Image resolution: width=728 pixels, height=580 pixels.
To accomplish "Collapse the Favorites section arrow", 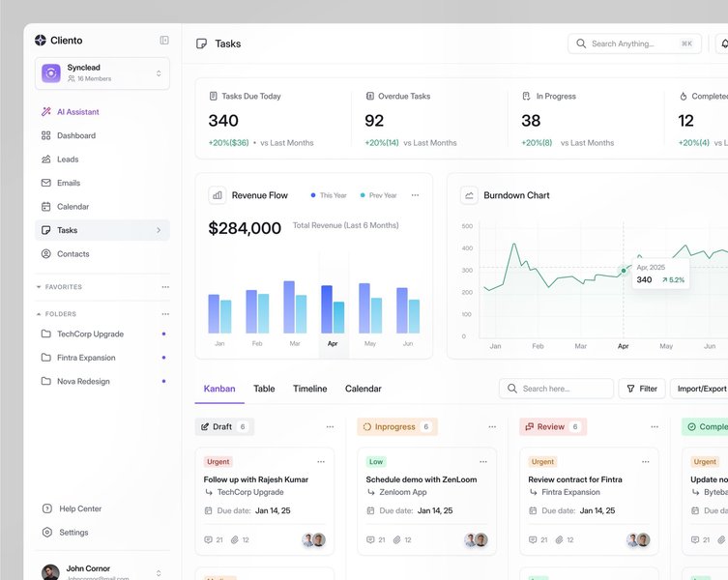I will pos(39,287).
